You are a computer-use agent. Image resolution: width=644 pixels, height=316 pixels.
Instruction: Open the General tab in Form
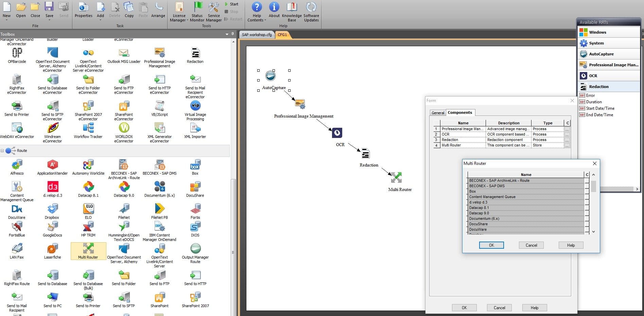pyautogui.click(x=438, y=113)
